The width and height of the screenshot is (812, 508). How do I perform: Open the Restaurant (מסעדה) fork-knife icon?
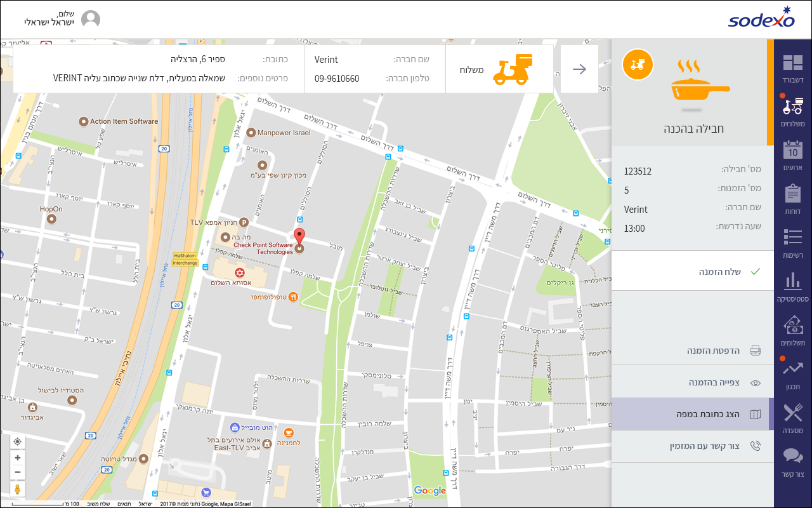(x=792, y=418)
